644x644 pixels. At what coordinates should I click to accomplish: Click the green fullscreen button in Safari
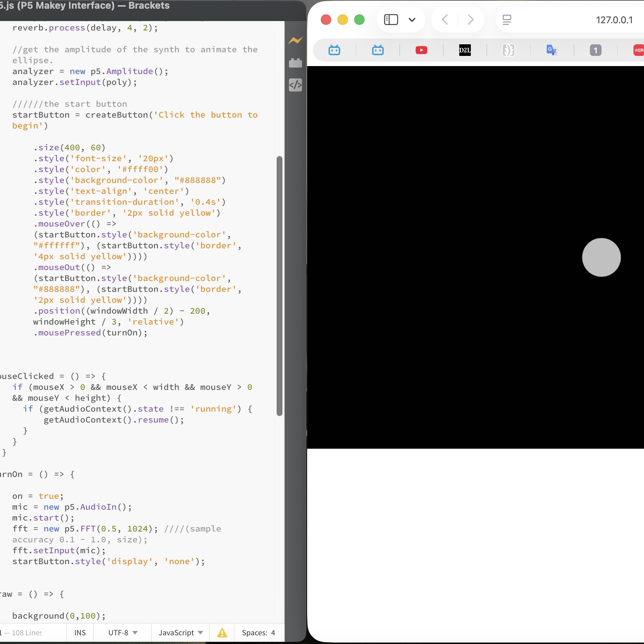click(x=359, y=20)
